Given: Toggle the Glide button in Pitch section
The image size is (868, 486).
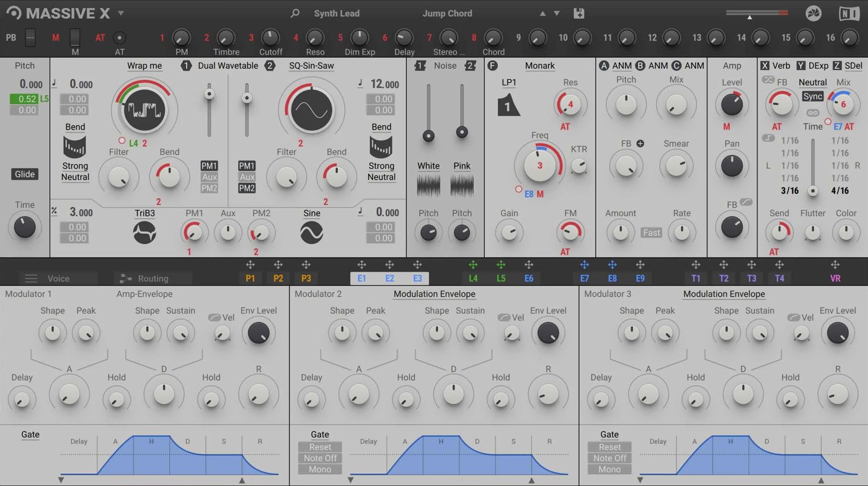Looking at the screenshot, I should click(25, 174).
